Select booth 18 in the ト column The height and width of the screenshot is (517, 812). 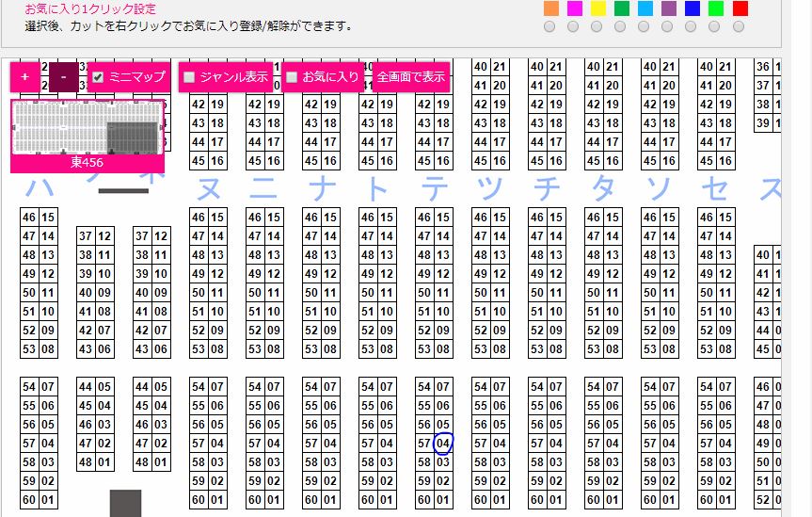click(387, 123)
